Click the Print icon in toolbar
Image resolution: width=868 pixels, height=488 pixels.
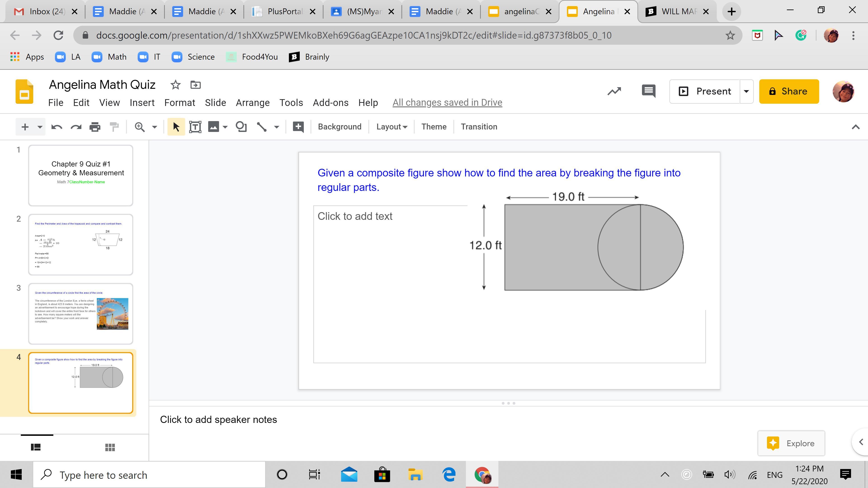[x=95, y=127]
